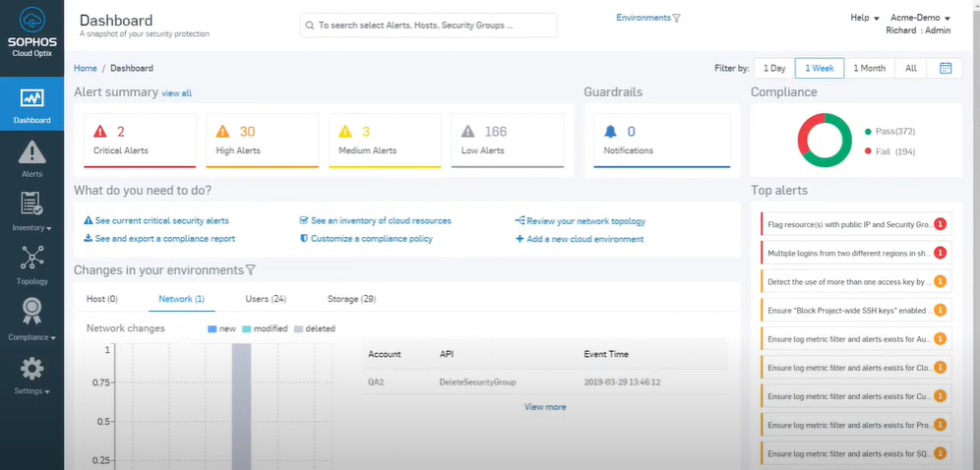Focus the Alerts, Hosts, Security Groups search field

(428, 26)
